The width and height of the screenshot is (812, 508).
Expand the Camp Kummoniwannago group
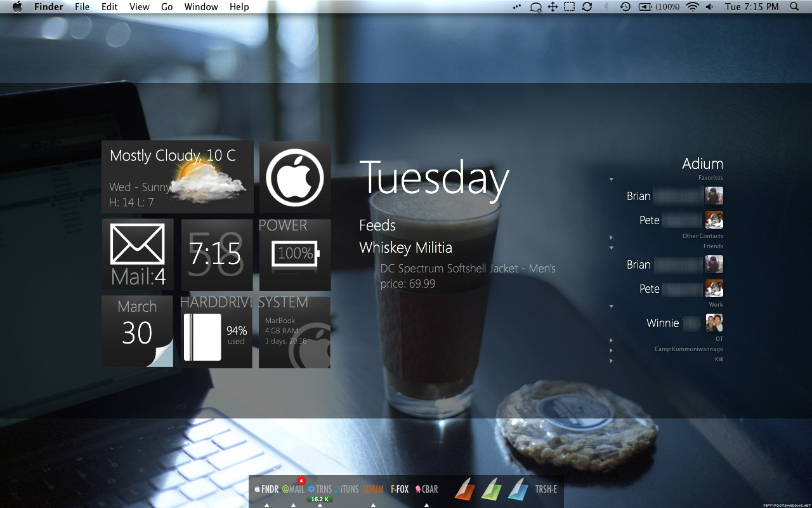click(612, 350)
